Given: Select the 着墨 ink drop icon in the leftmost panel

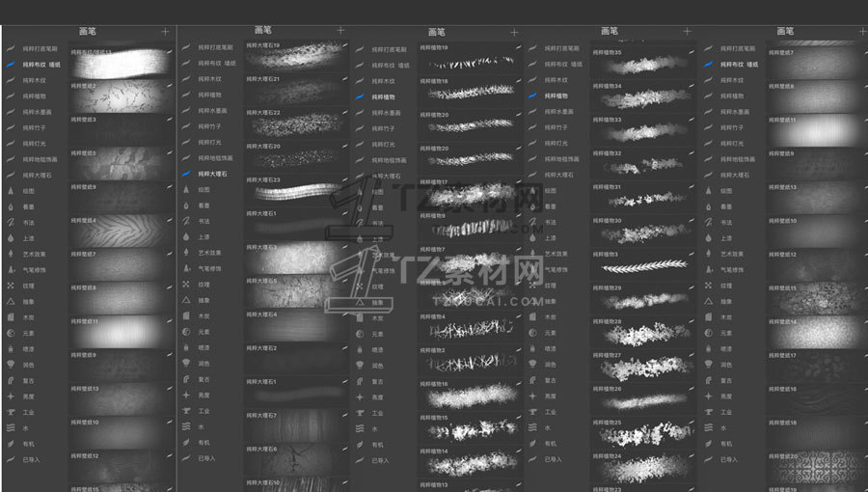Looking at the screenshot, I should (x=11, y=206).
